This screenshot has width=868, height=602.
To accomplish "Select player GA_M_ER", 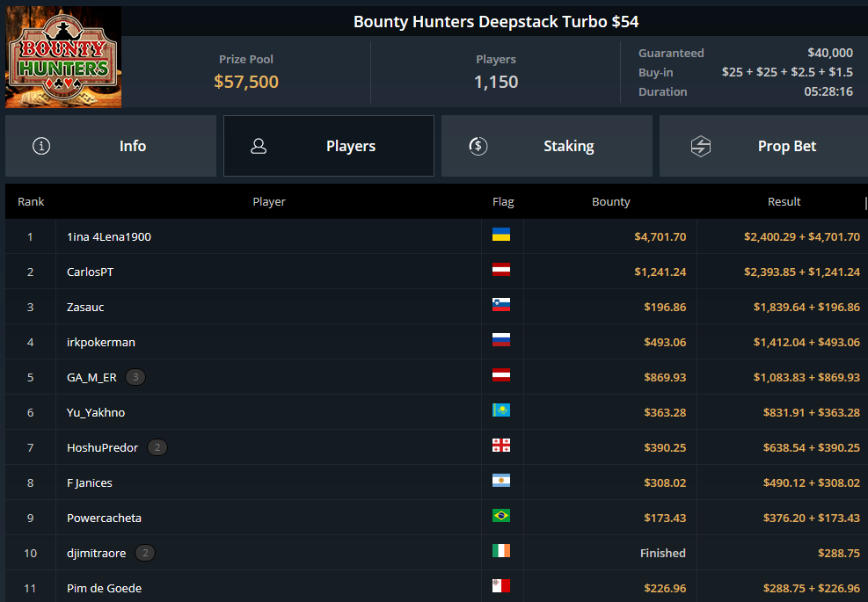I will 91,377.
